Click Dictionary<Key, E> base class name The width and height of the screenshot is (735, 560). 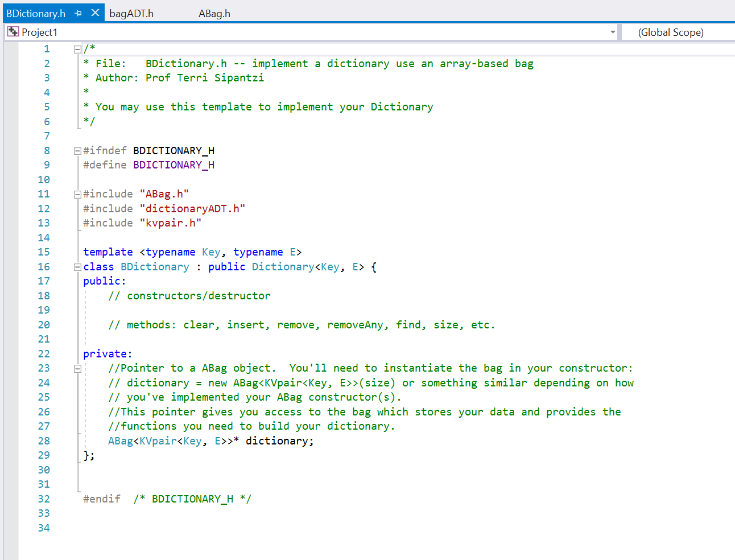[x=308, y=267]
